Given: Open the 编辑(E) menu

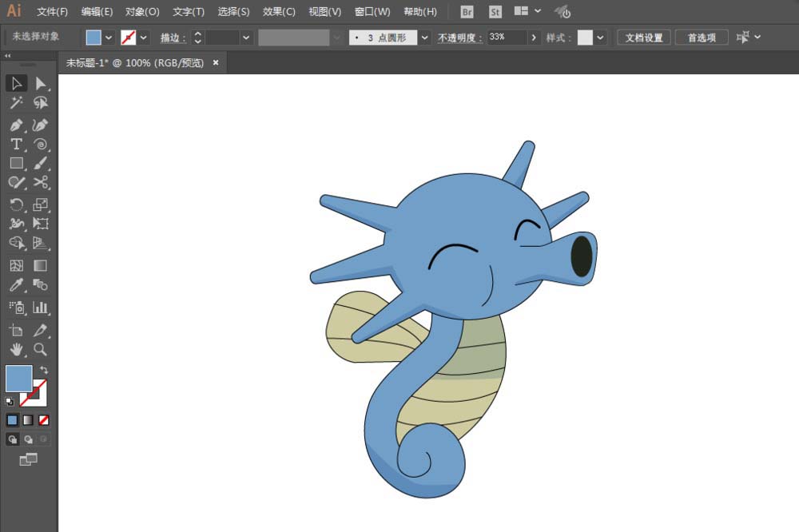Looking at the screenshot, I should click(x=97, y=12).
